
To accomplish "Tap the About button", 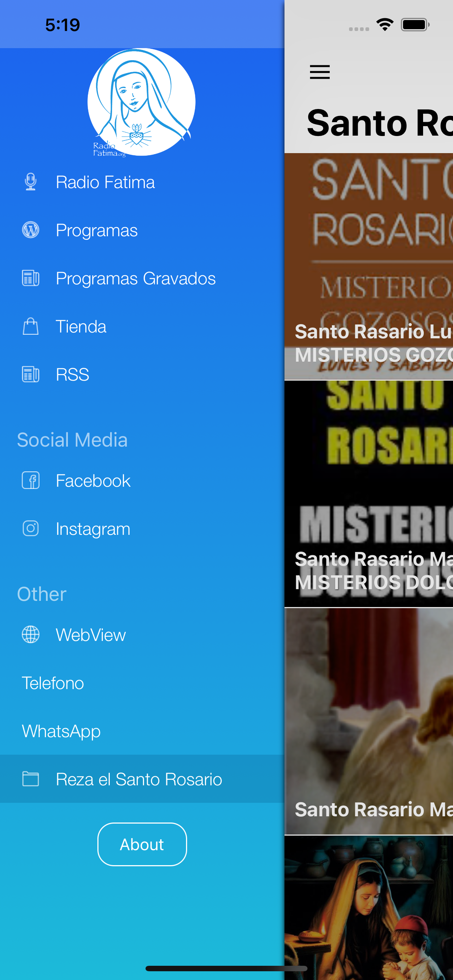I will (142, 844).
